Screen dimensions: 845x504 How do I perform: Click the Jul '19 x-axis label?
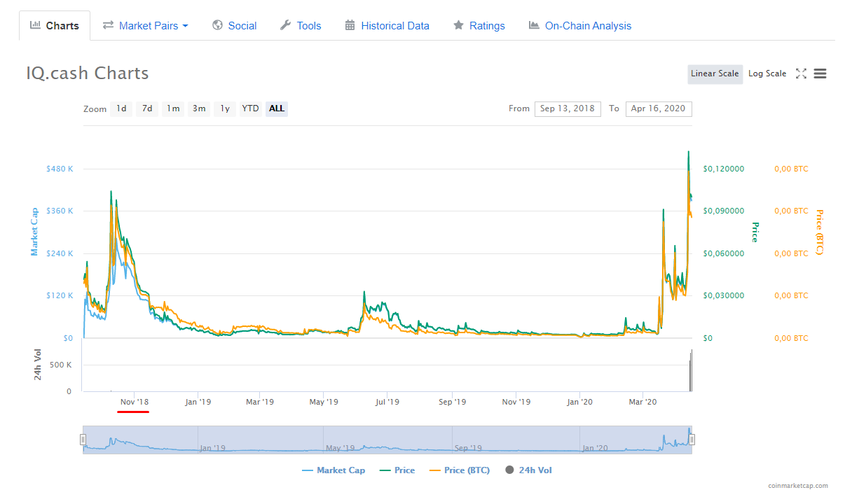point(387,402)
